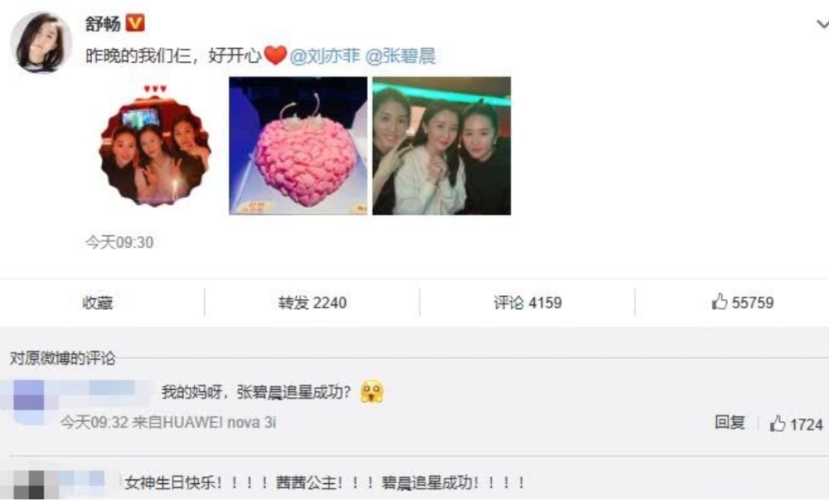The height and width of the screenshot is (504, 829).
Task: Open the post options chevron at top right
Action: [822, 24]
